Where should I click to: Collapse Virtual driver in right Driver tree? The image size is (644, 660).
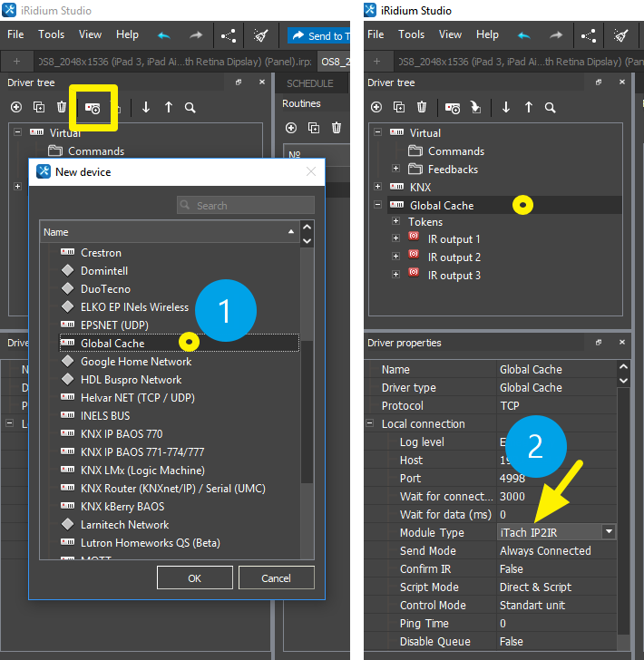click(x=378, y=132)
